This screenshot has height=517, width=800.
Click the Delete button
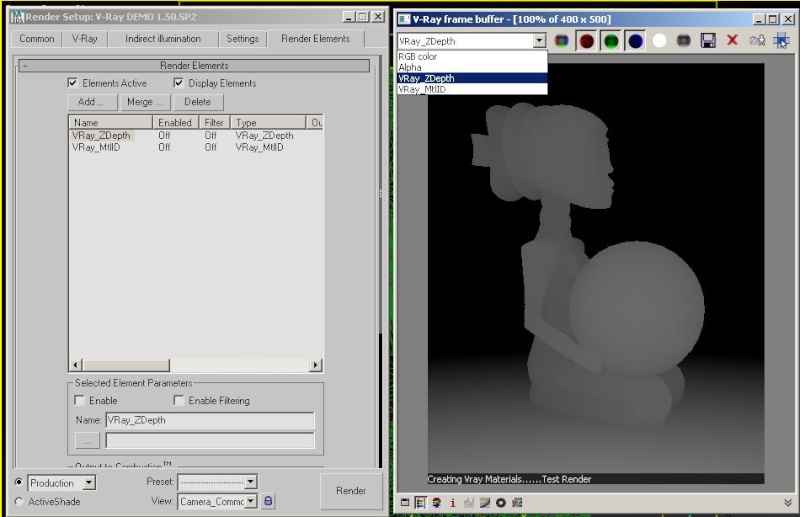click(198, 102)
